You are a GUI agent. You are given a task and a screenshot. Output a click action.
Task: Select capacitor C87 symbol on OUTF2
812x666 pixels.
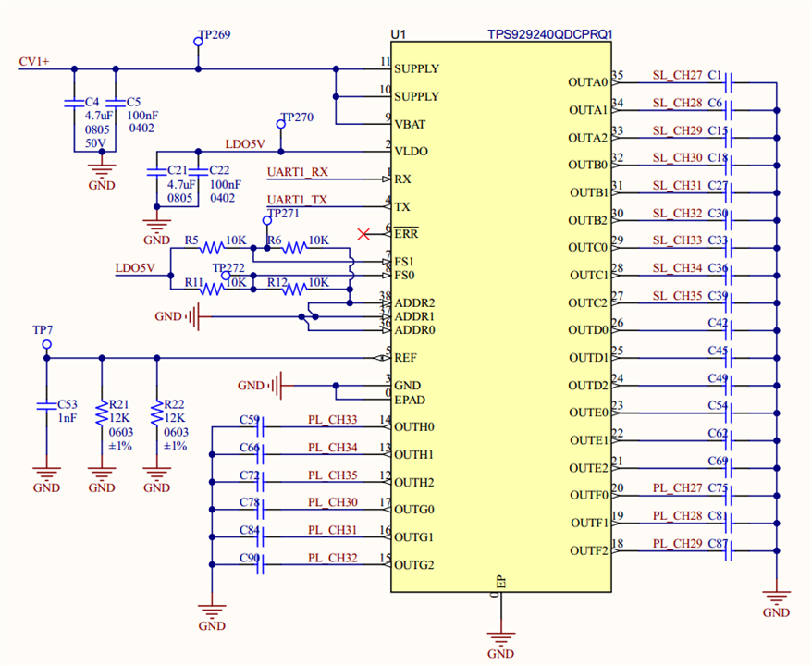pos(728,551)
